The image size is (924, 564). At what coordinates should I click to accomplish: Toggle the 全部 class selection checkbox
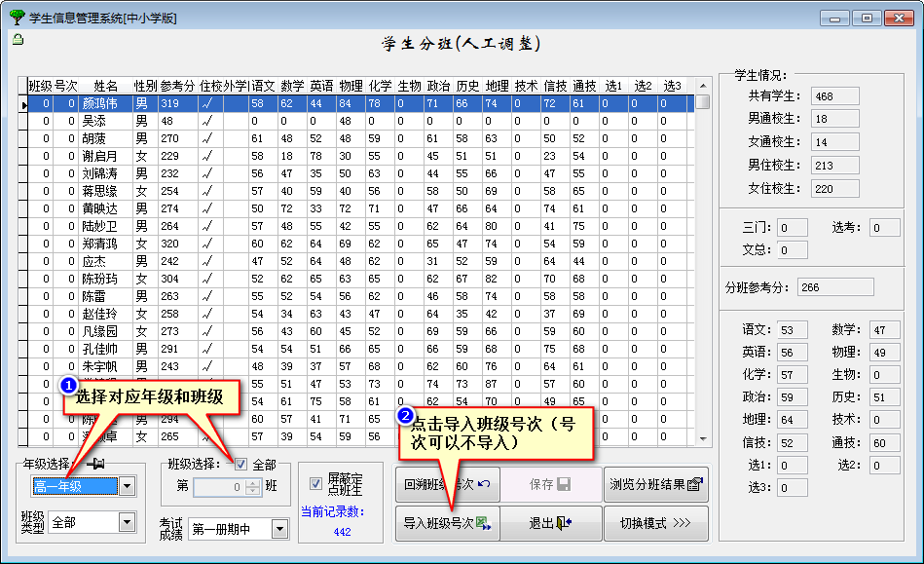coord(240,465)
